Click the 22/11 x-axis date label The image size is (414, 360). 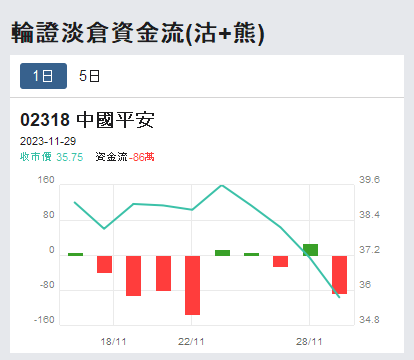(x=191, y=342)
